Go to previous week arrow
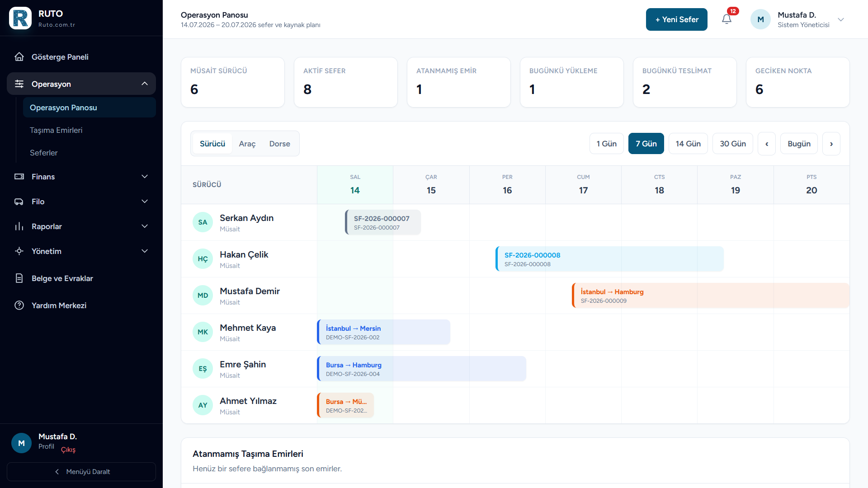Viewport: 868px width, 488px height. (x=767, y=144)
